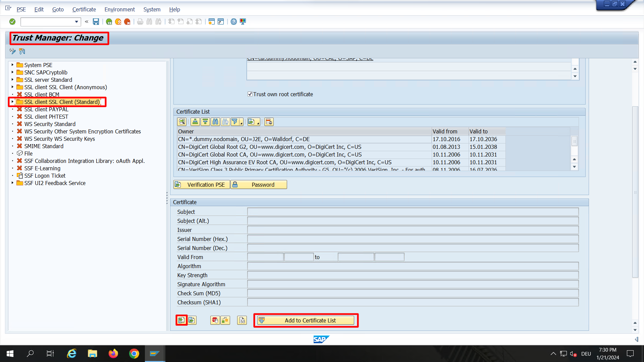Image resolution: width=644 pixels, height=362 pixels.
Task: Open the Edit menu
Action: [39, 9]
